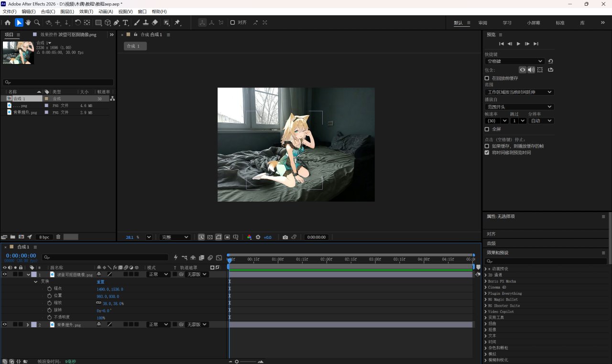Screen dimensions: 612x364
Task: Go to the Home screen icon
Action: (8, 22)
